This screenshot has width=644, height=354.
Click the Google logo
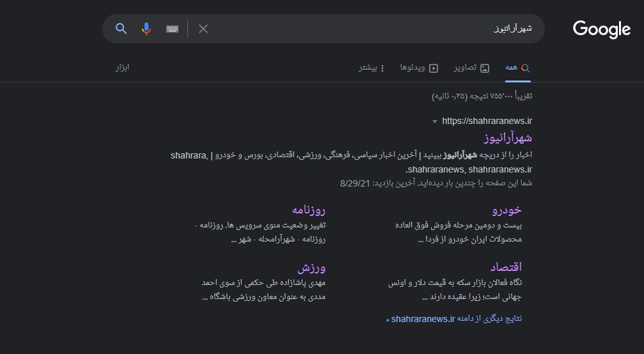click(x=602, y=29)
